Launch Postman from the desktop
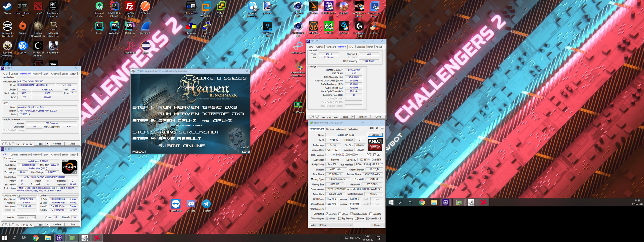644x242 pixels. pos(145,9)
